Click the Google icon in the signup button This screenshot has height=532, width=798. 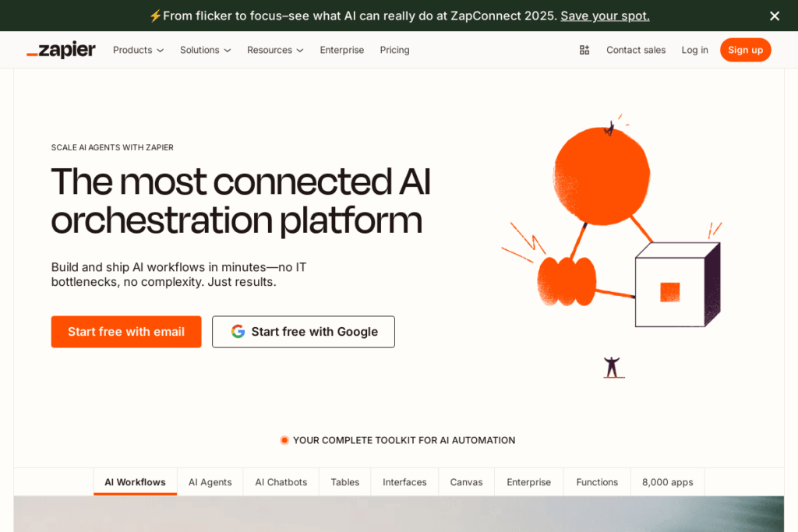pos(238,331)
